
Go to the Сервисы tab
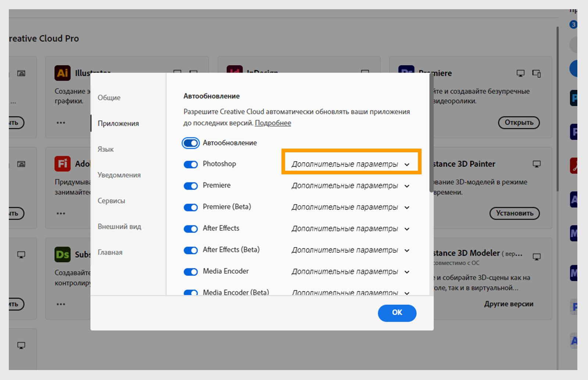tap(111, 200)
